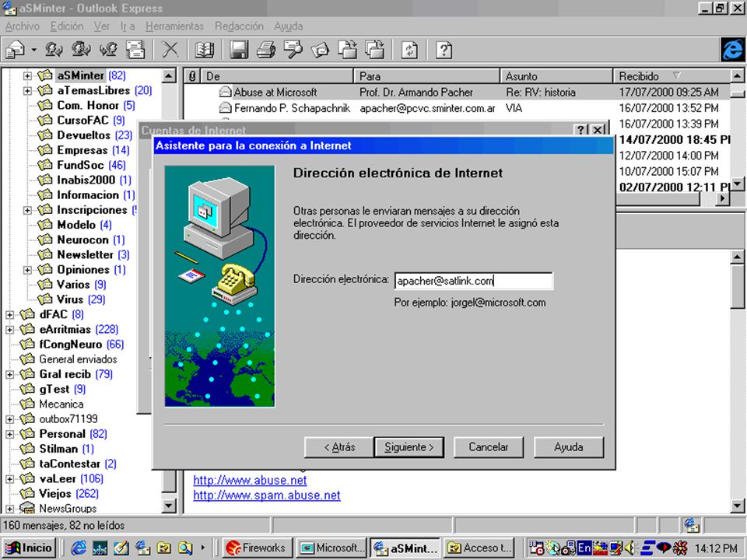
Task: Click the delete (X) toolbar icon
Action: [x=170, y=50]
